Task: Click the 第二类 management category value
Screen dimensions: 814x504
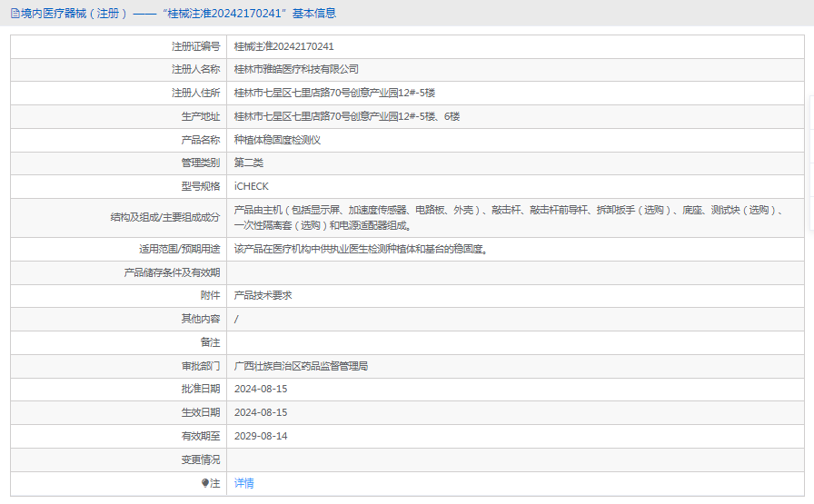Action: click(249, 163)
